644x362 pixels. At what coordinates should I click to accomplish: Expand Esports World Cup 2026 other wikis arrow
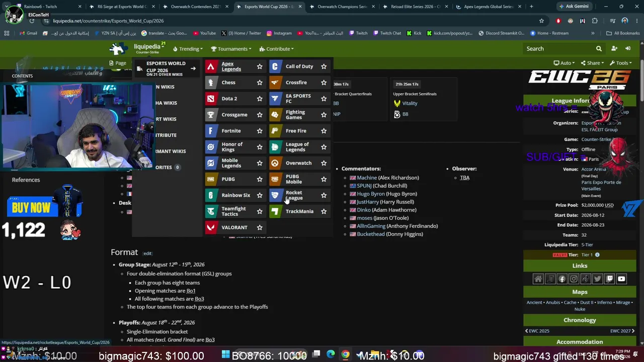193,68
